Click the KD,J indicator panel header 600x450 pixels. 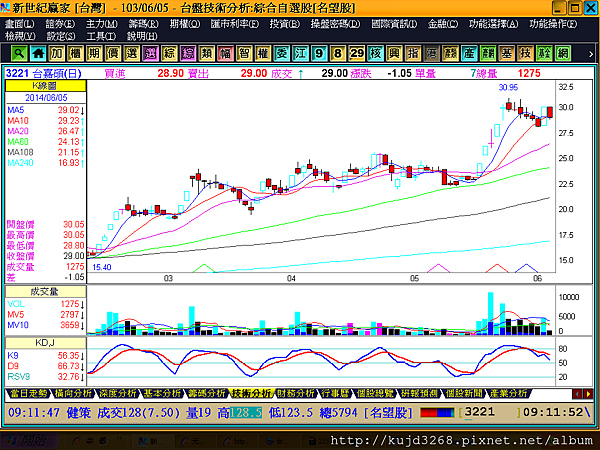coord(46,342)
